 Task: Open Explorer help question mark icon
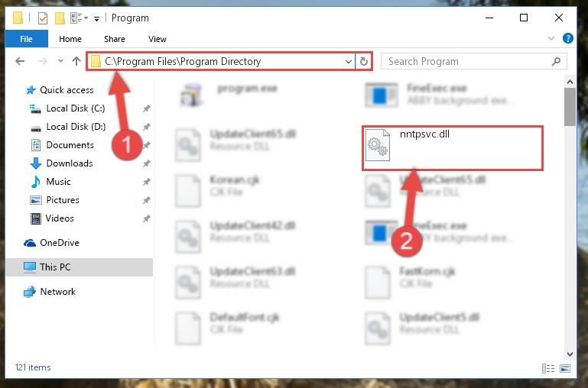[x=568, y=38]
